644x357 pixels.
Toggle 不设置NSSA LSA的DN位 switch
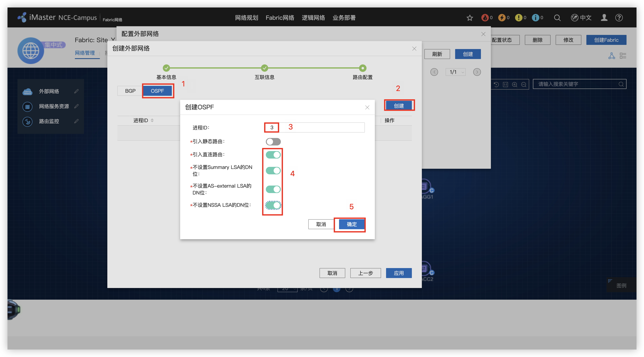point(273,205)
